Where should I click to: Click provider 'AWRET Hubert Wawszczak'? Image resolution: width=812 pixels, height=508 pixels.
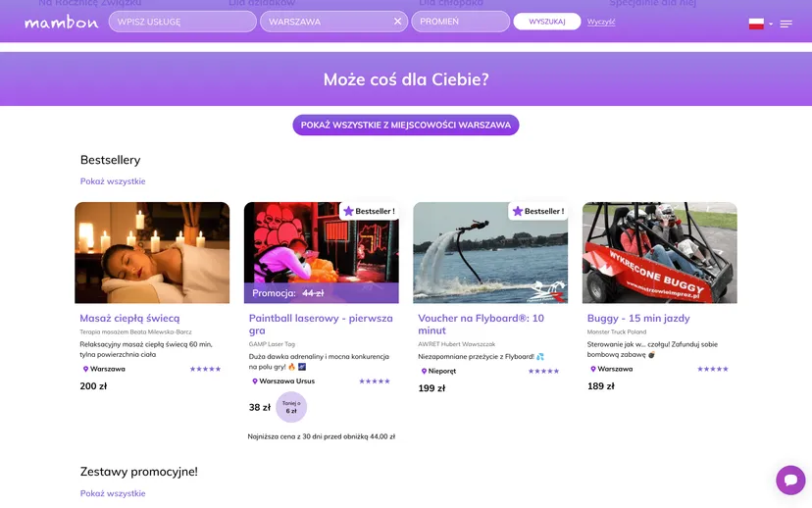[x=457, y=344]
